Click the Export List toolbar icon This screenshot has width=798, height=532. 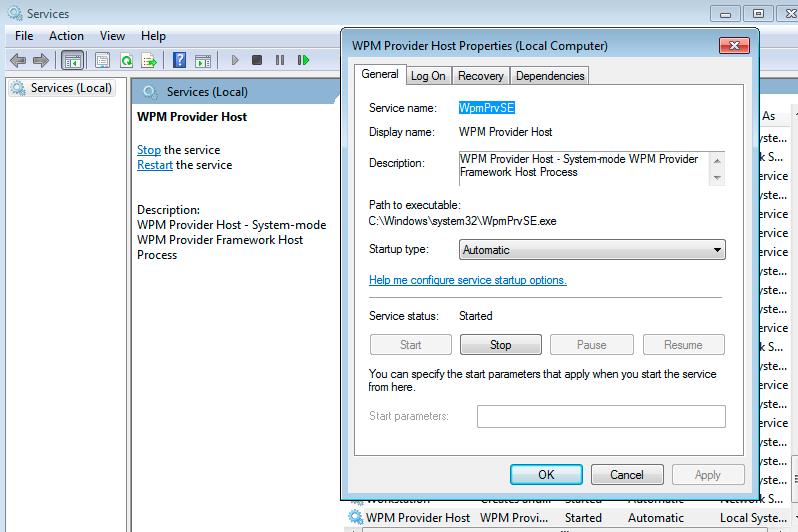pyautogui.click(x=149, y=60)
